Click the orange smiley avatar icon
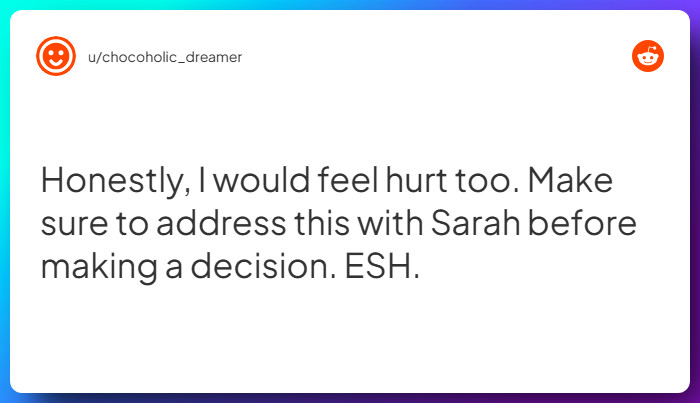 click(x=56, y=56)
